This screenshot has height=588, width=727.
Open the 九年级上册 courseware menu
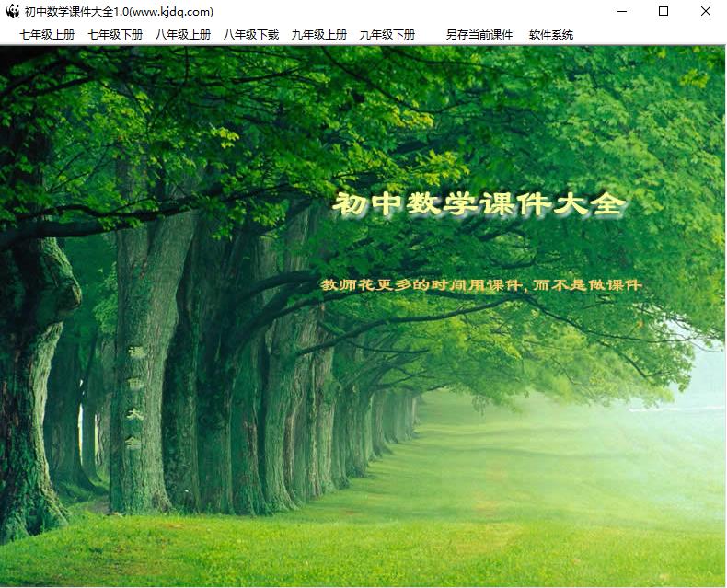pyautogui.click(x=319, y=35)
